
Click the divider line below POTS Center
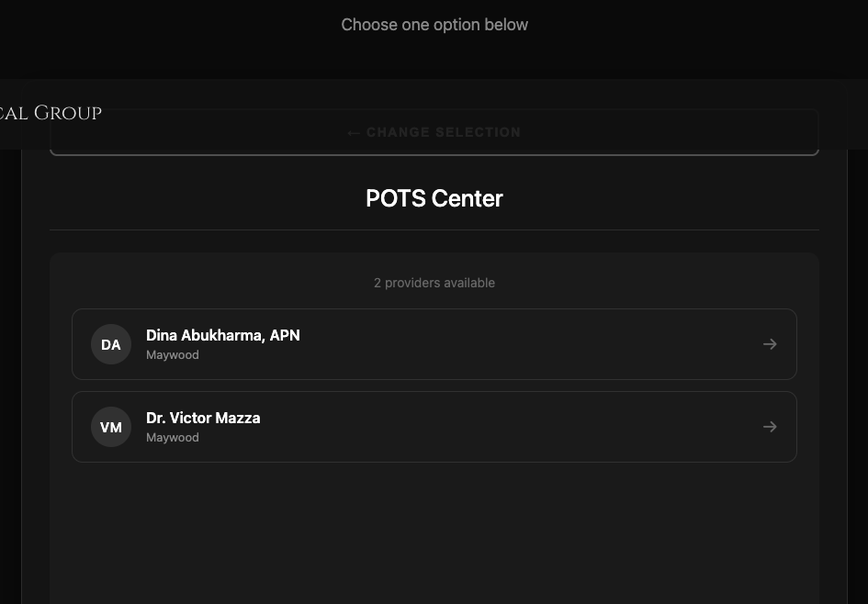pos(434,229)
